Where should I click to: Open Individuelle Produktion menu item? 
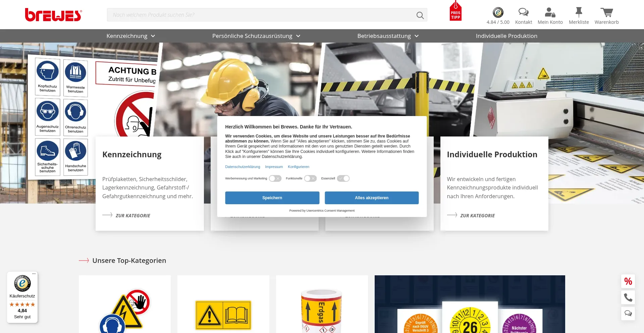click(x=506, y=36)
